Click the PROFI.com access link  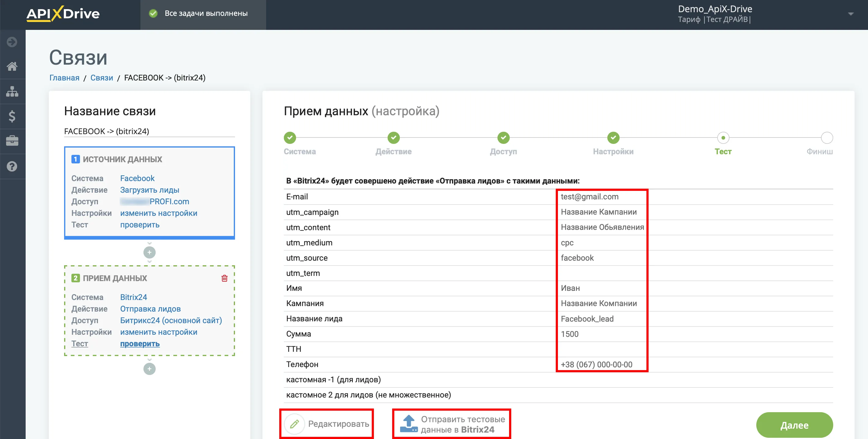click(155, 201)
